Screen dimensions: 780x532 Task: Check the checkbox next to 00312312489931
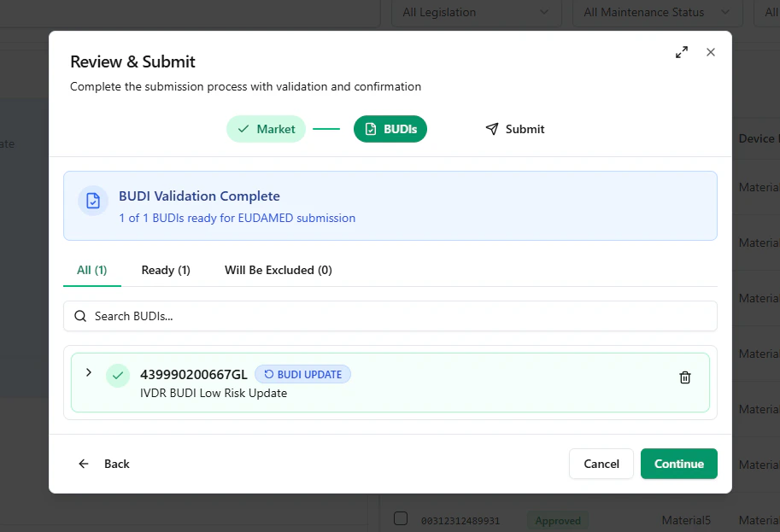pyautogui.click(x=400, y=517)
